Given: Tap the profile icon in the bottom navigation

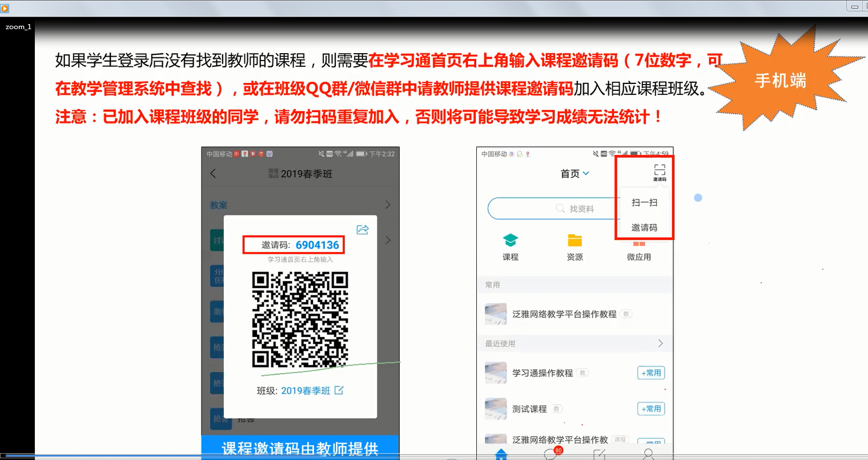Looking at the screenshot, I should point(648,454).
